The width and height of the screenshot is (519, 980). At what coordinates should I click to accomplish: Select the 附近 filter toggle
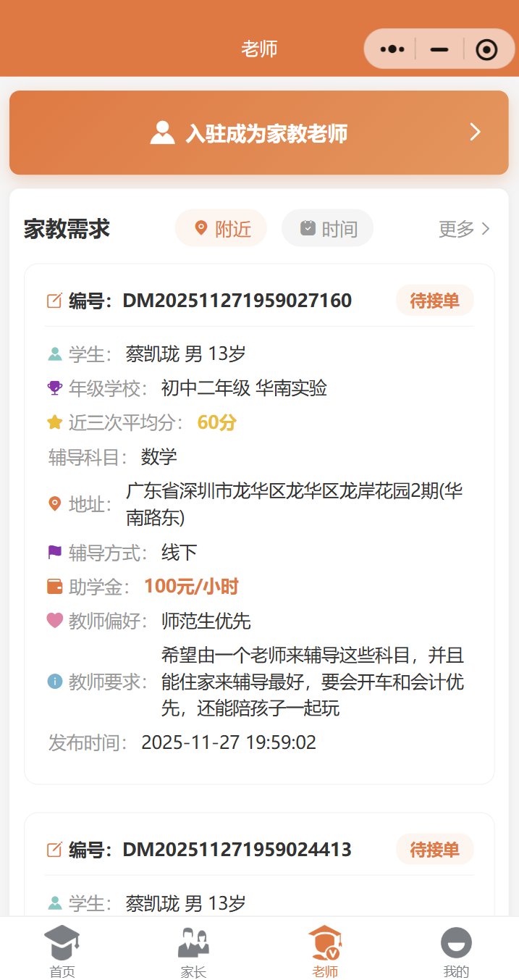click(221, 229)
